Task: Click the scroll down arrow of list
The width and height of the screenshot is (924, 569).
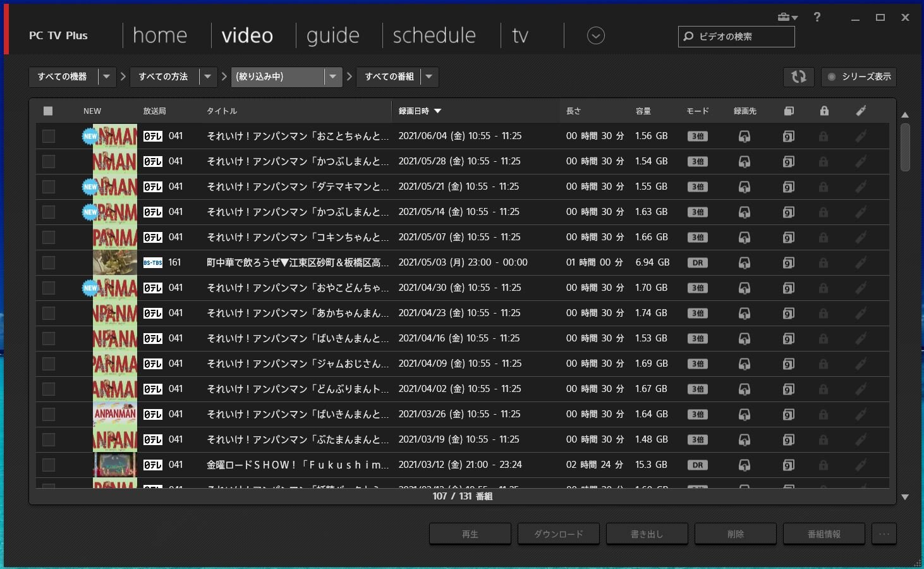Action: 905,498
